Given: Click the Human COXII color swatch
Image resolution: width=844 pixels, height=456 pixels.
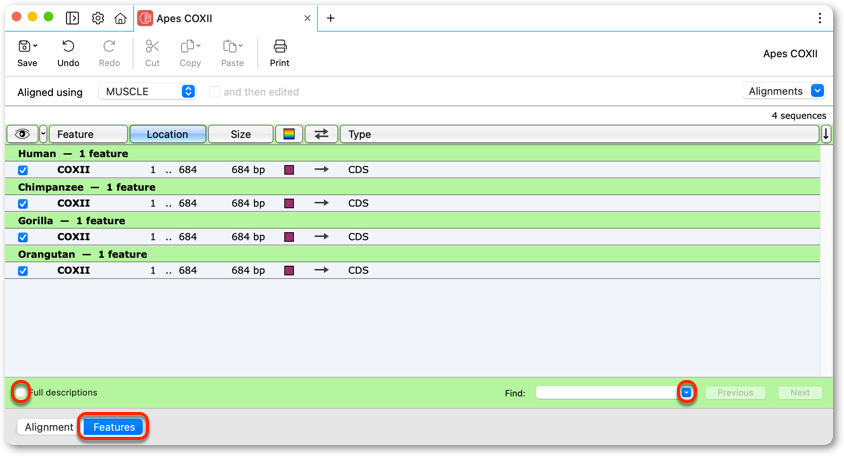Looking at the screenshot, I should (289, 170).
